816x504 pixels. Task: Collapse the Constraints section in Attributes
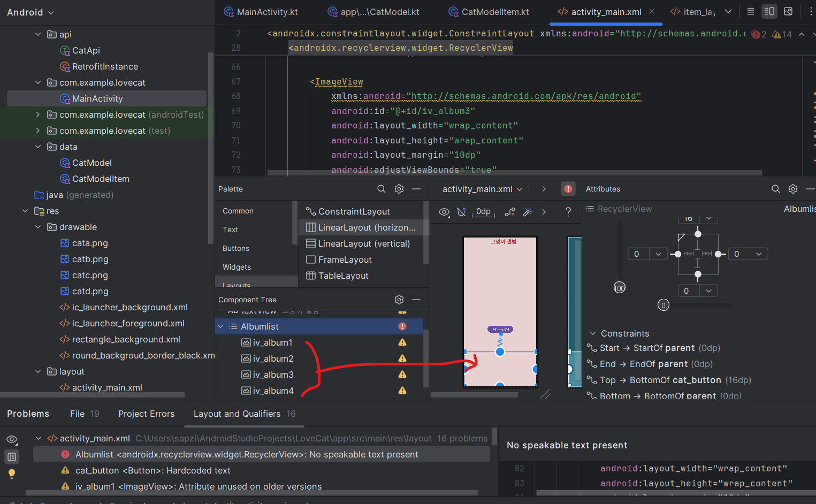pos(593,333)
